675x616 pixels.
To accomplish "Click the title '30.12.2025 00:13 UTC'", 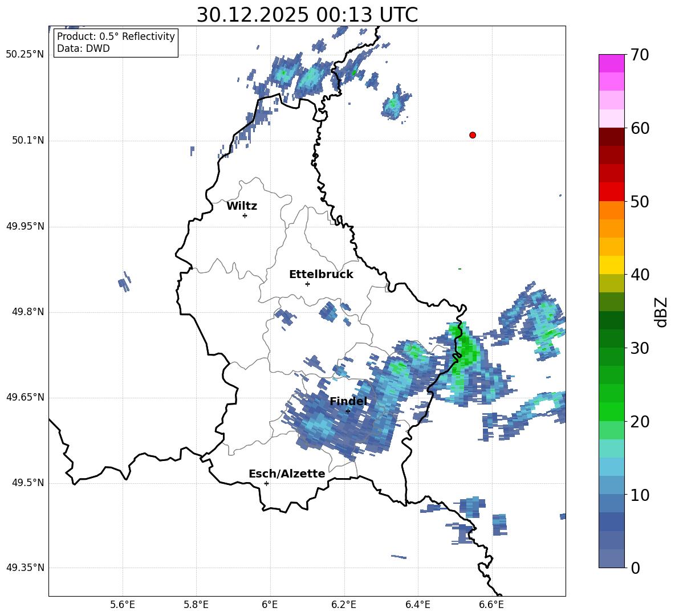I will click(307, 15).
